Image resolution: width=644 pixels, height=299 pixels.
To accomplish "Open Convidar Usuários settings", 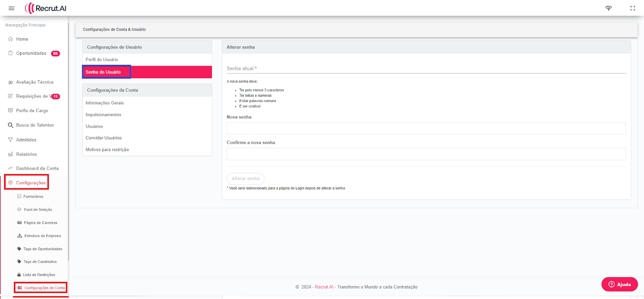I will pyautogui.click(x=103, y=138).
